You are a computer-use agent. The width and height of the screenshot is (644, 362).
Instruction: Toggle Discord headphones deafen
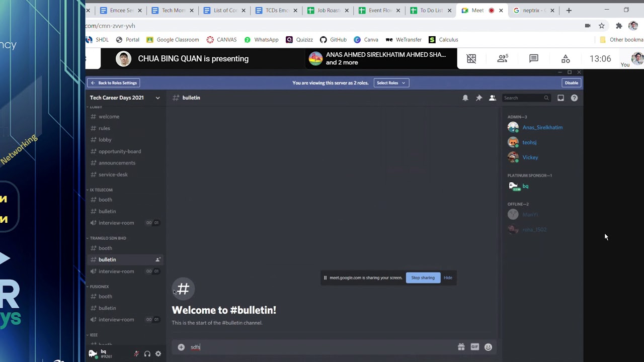point(147,354)
